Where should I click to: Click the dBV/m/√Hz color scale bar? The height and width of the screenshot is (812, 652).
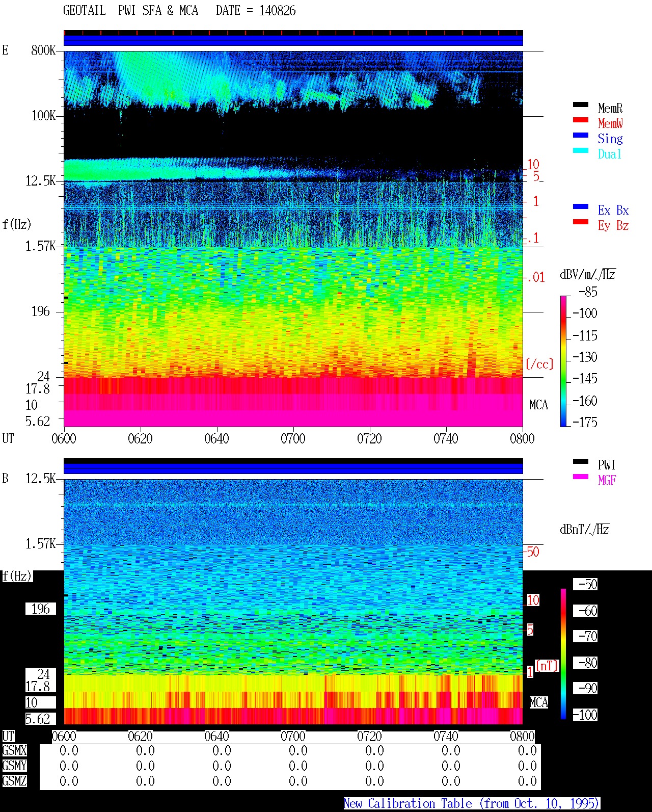[x=563, y=361]
